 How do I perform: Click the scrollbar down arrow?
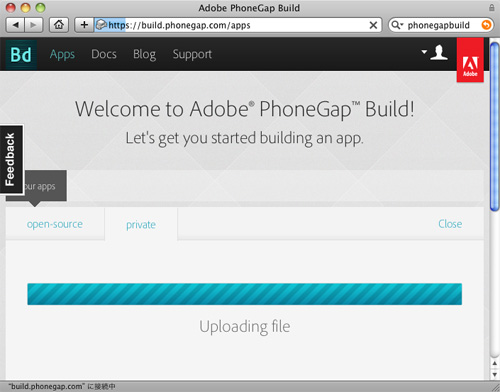tap(495, 374)
